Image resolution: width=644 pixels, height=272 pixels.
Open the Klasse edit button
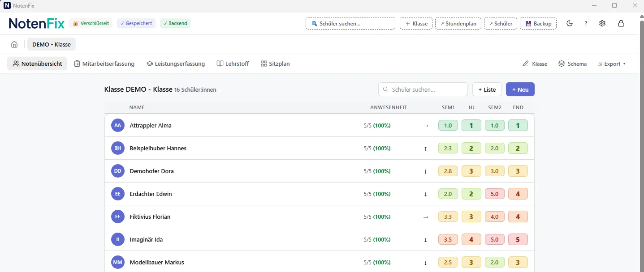(535, 64)
